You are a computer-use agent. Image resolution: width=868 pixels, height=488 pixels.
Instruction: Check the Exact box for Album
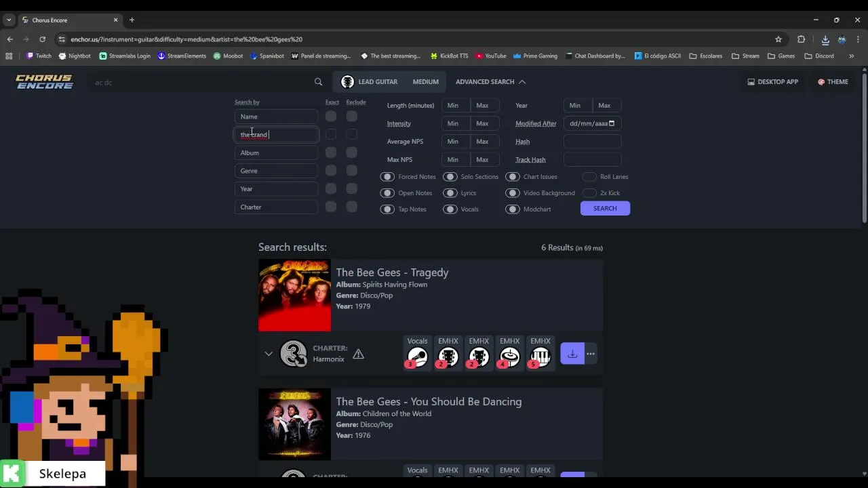[x=331, y=152]
